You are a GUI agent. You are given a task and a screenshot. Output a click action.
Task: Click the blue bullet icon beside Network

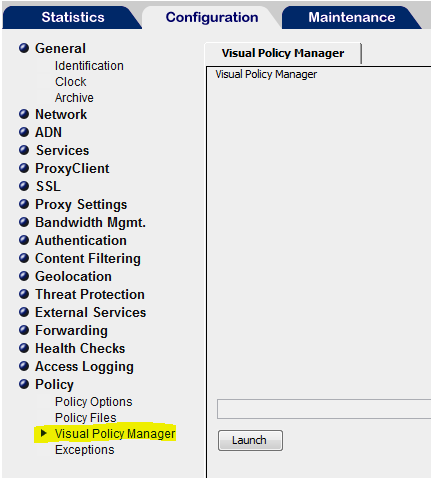(x=24, y=114)
